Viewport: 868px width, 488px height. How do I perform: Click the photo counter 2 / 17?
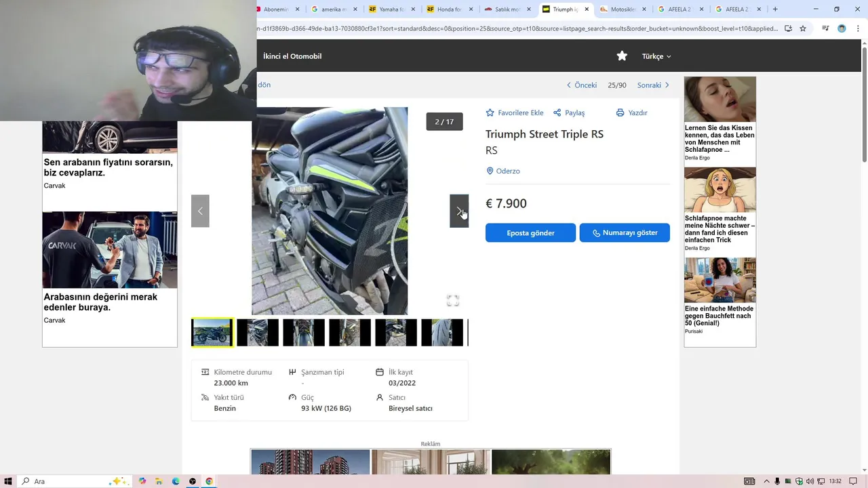click(x=444, y=122)
